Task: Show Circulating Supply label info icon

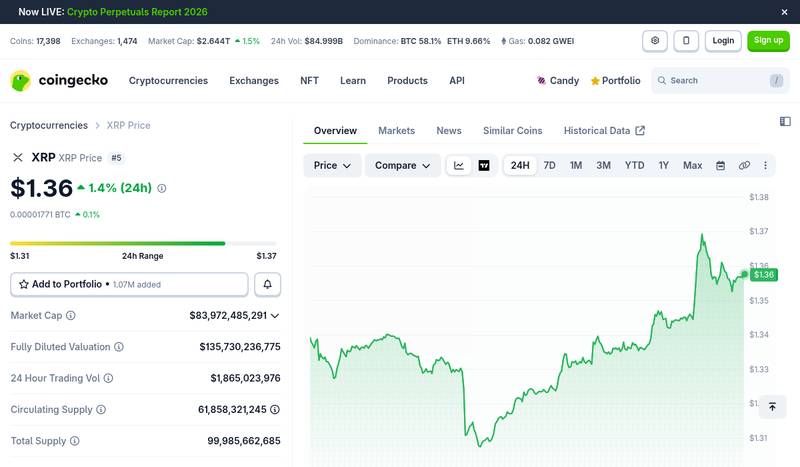Action: coord(101,409)
